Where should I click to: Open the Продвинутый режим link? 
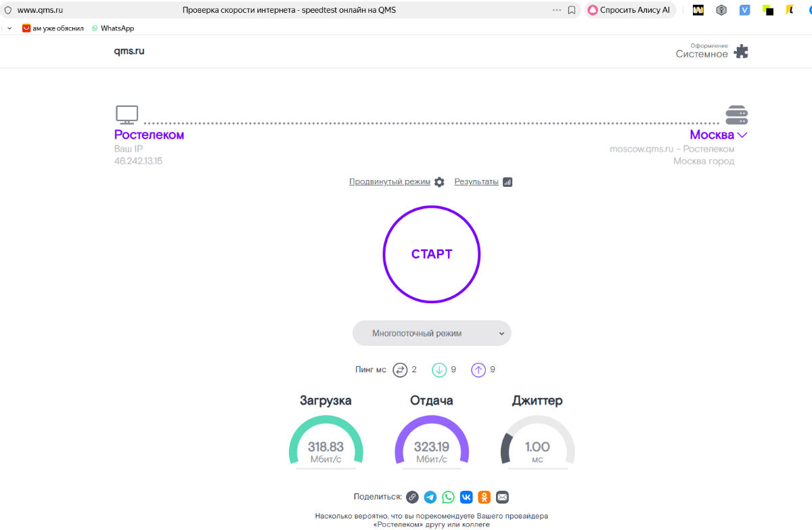389,181
